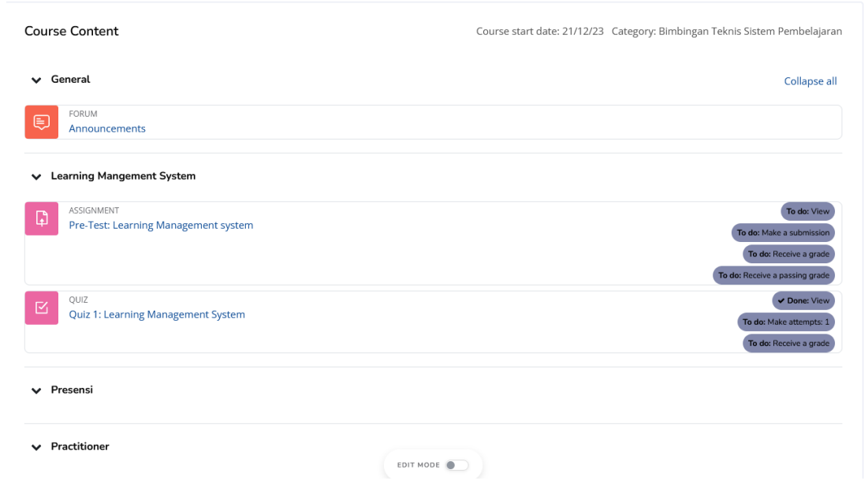Image resolution: width=868 pixels, height=488 pixels.
Task: Click 'To do: Make a submission' badge
Action: coord(783,233)
